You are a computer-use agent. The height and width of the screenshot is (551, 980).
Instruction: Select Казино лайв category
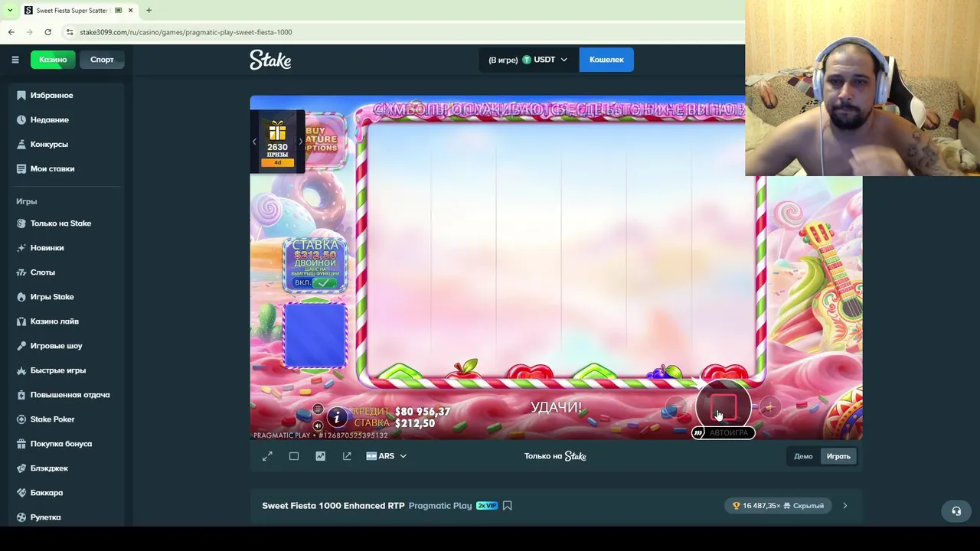pos(67,321)
